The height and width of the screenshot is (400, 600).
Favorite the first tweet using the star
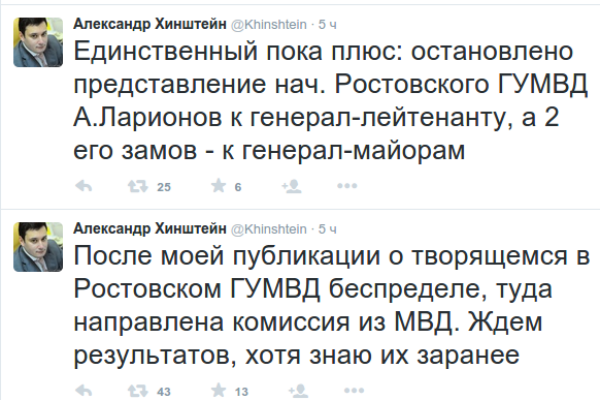(x=215, y=186)
